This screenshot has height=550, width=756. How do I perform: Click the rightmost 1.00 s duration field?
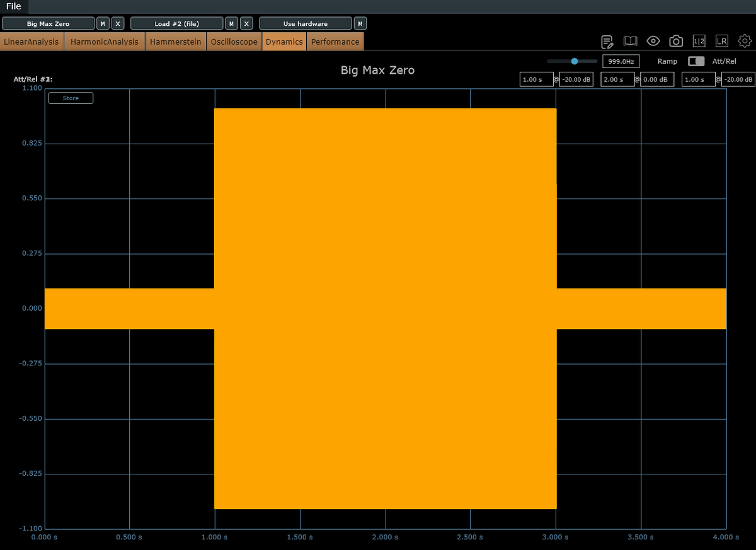(699, 79)
